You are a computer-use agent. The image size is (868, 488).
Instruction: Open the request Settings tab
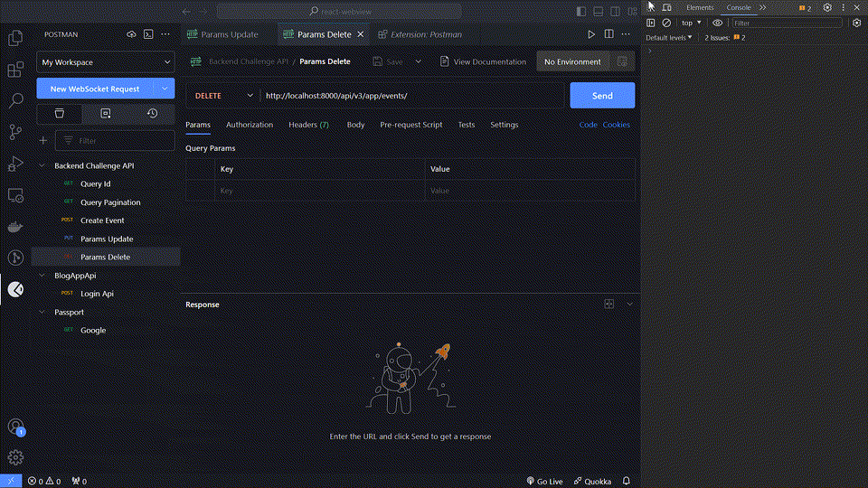pyautogui.click(x=504, y=125)
